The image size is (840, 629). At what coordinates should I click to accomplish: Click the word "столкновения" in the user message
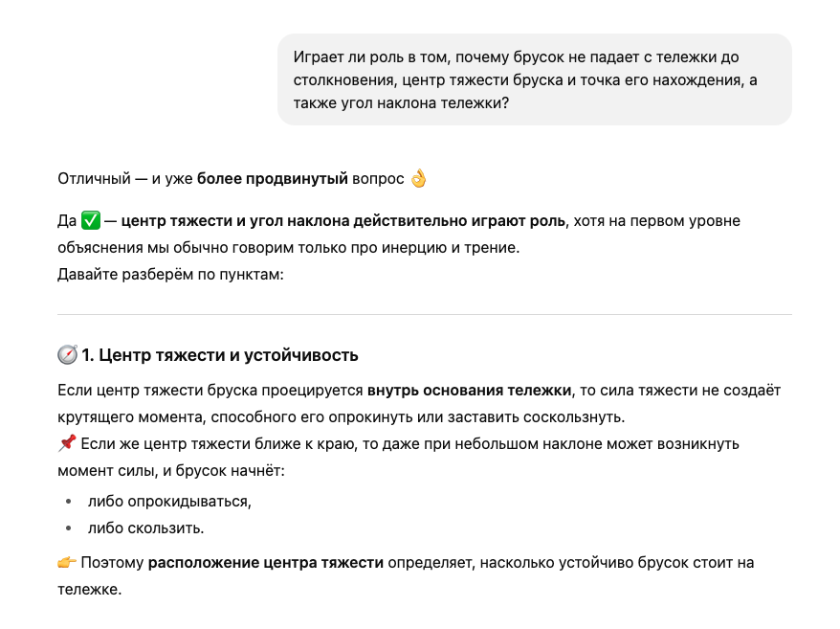(x=338, y=80)
